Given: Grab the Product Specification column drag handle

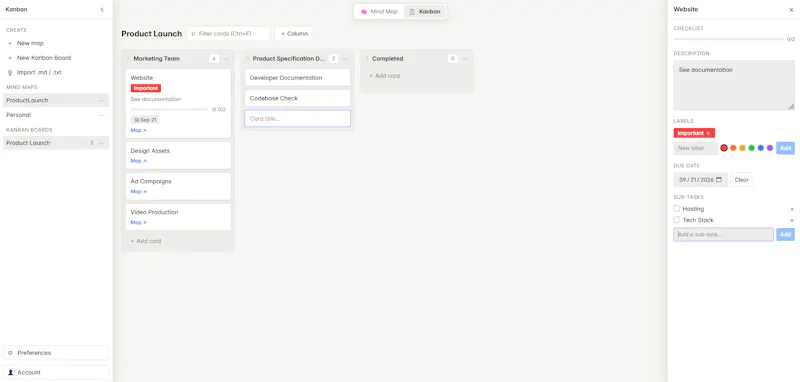Looking at the screenshot, I should [248, 59].
